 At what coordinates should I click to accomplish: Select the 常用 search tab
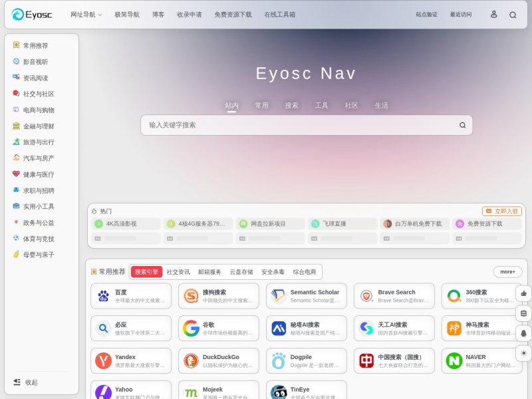261,106
